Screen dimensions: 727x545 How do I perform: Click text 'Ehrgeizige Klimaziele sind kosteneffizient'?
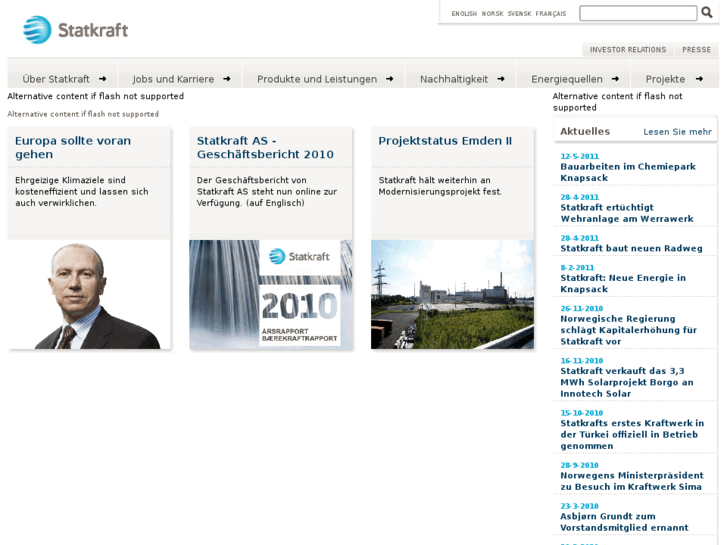pyautogui.click(x=82, y=191)
